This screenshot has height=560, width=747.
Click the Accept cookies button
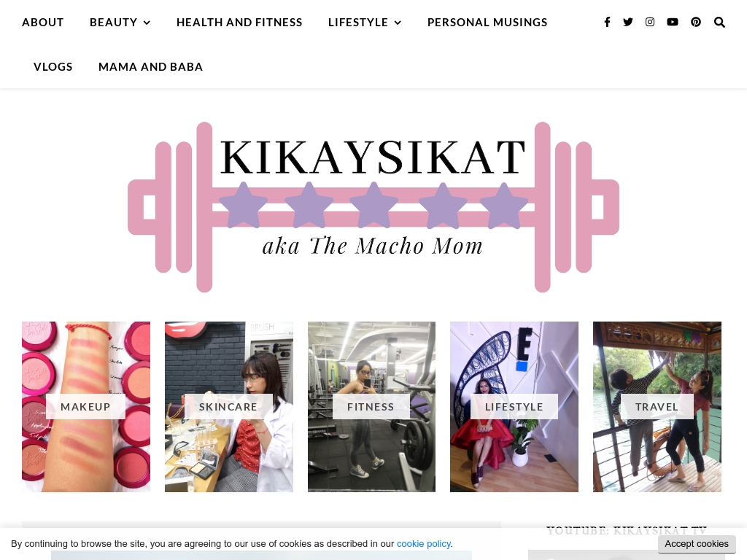(697, 544)
